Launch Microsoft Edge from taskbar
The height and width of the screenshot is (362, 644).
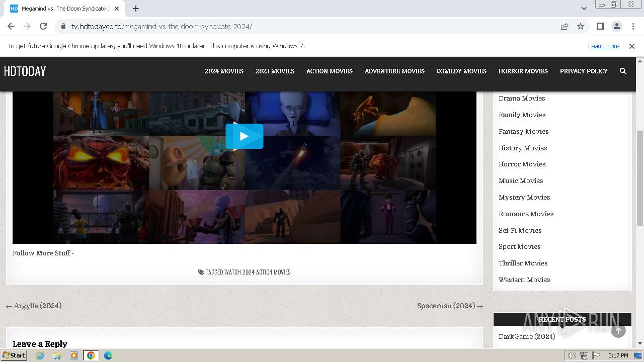click(108, 355)
